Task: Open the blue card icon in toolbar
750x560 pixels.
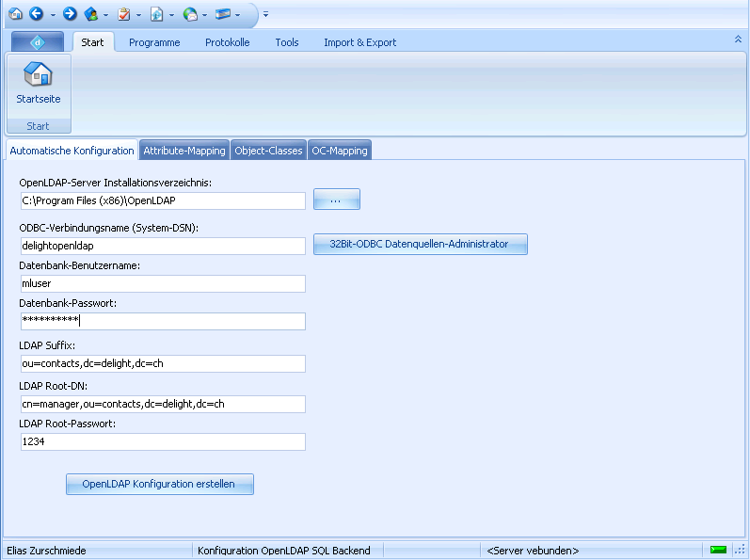Action: pyautogui.click(x=223, y=14)
